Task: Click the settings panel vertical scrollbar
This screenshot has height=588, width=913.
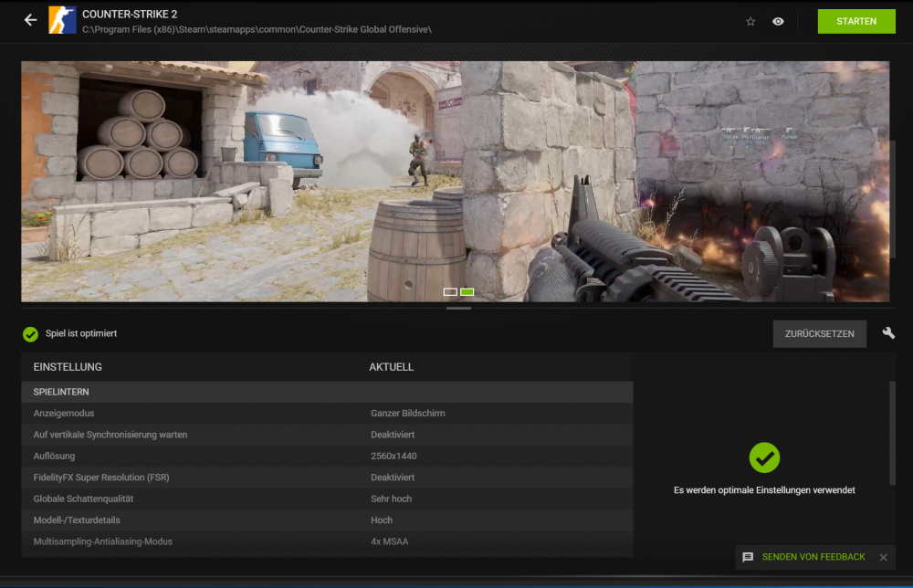Action: (x=892, y=434)
